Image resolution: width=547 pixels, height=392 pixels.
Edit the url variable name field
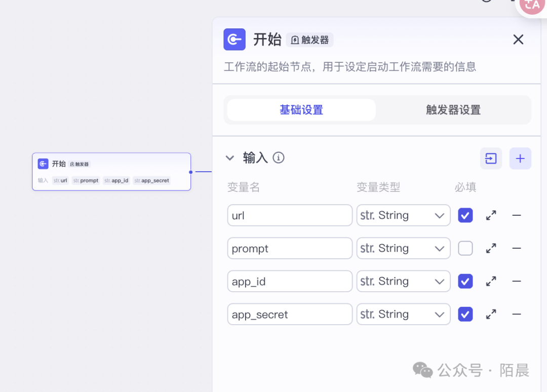pos(290,215)
